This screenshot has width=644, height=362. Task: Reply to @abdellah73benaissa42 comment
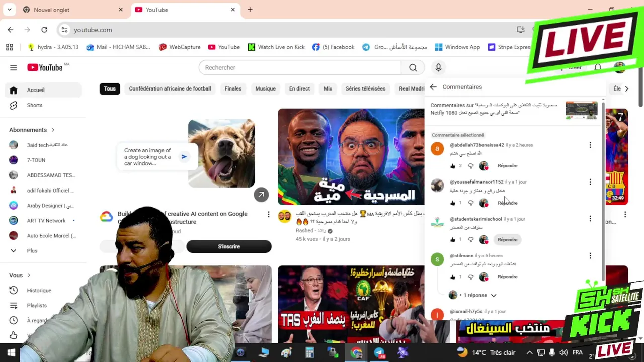pos(507,166)
